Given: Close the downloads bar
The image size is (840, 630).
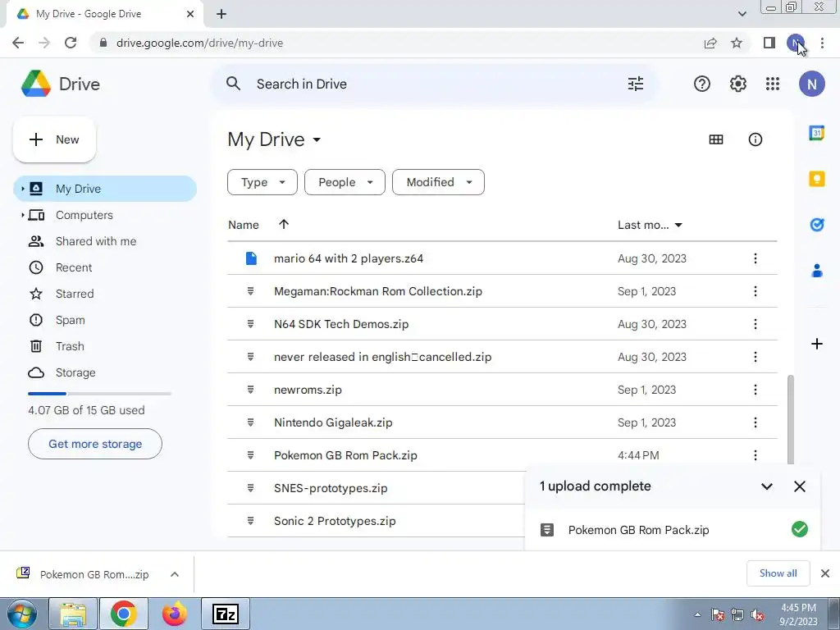Looking at the screenshot, I should pyautogui.click(x=825, y=573).
